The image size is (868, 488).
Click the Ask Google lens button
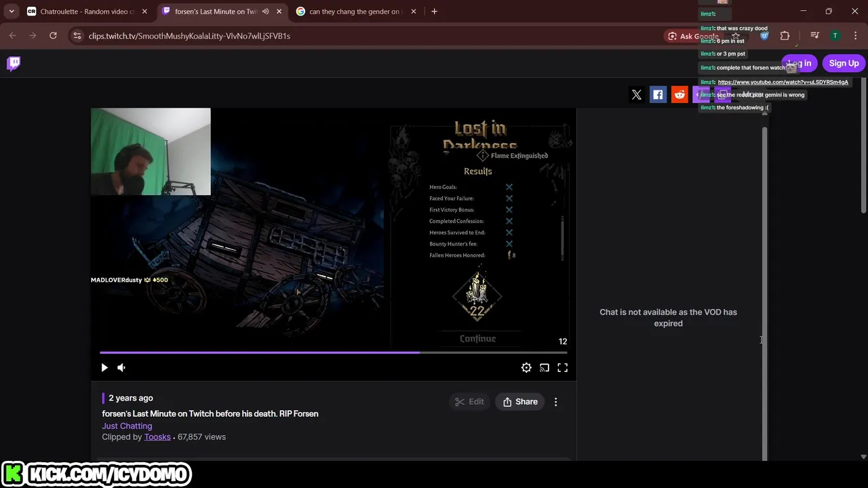tap(692, 36)
